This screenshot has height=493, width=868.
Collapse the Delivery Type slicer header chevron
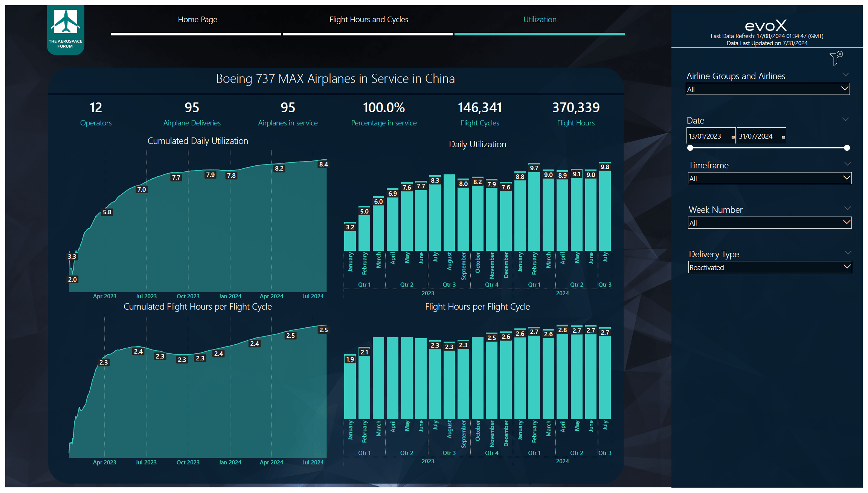click(848, 253)
